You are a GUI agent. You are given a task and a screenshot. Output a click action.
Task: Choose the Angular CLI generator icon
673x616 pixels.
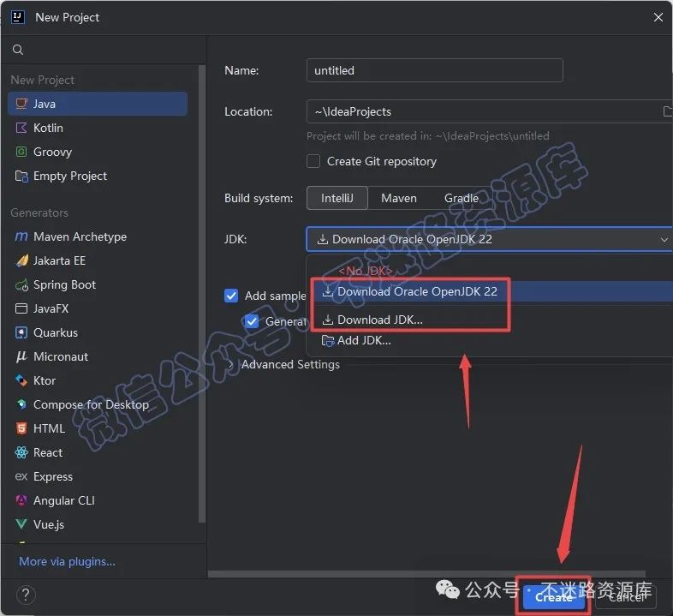pos(21,500)
